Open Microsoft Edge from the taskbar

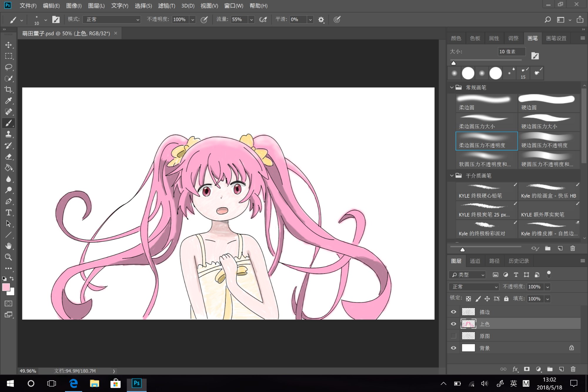[x=73, y=383]
